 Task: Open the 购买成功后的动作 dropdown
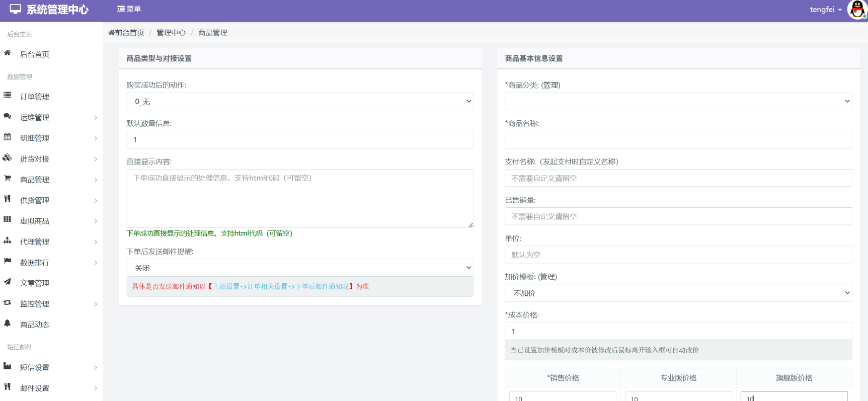click(300, 102)
